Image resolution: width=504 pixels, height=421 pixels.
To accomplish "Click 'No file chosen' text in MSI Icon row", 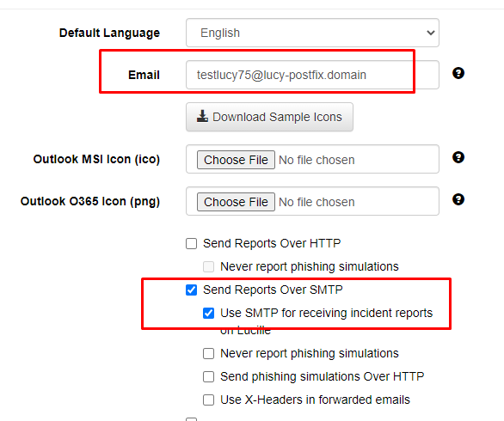I will tap(317, 160).
